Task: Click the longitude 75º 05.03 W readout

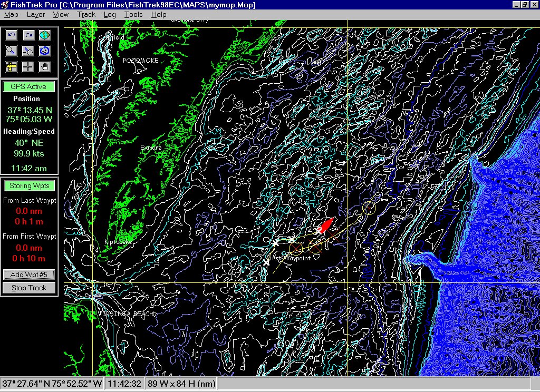Action: [x=29, y=120]
